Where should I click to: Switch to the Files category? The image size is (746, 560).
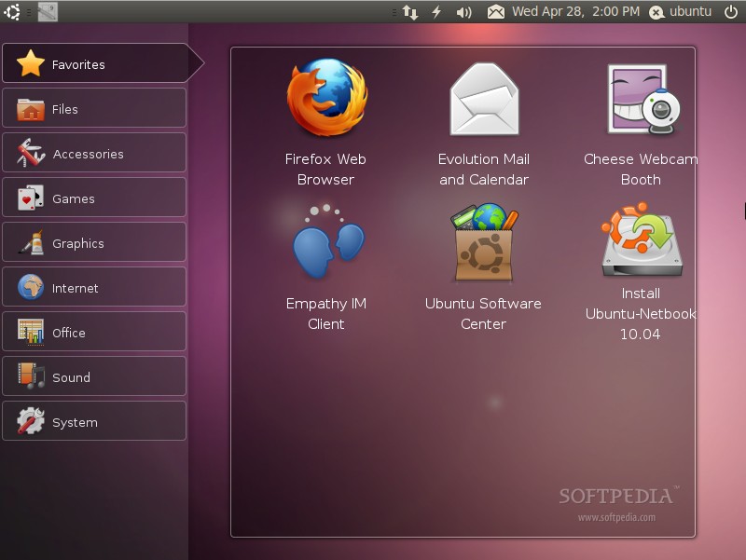pos(94,108)
